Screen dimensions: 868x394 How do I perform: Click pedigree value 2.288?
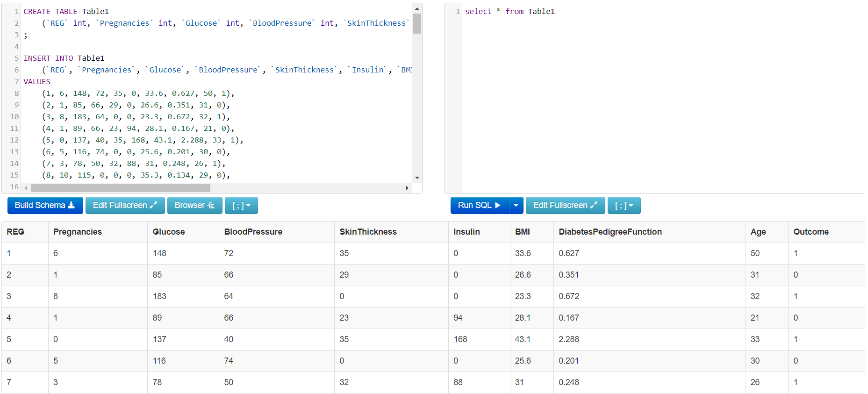click(x=569, y=339)
